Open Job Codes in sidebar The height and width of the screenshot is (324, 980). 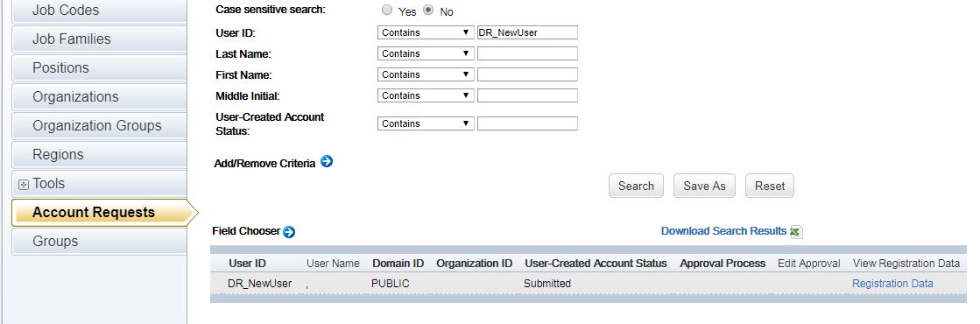coord(99,11)
